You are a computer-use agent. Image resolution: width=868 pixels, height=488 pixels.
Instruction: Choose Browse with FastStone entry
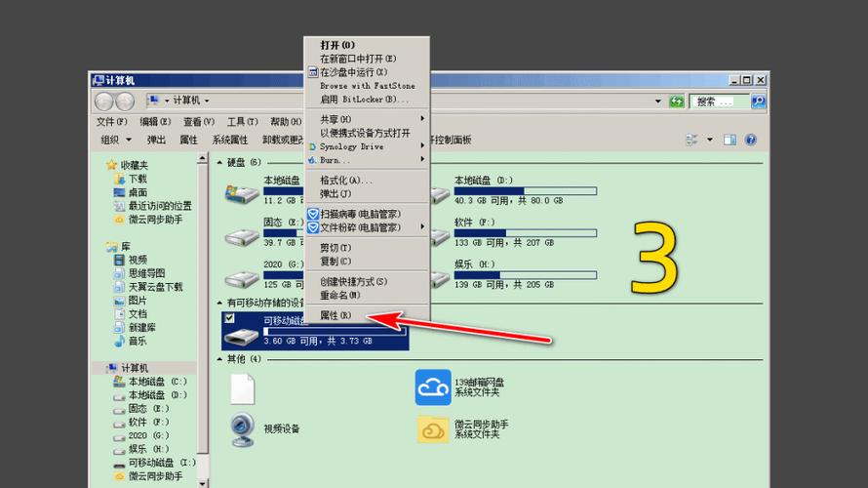[367, 86]
